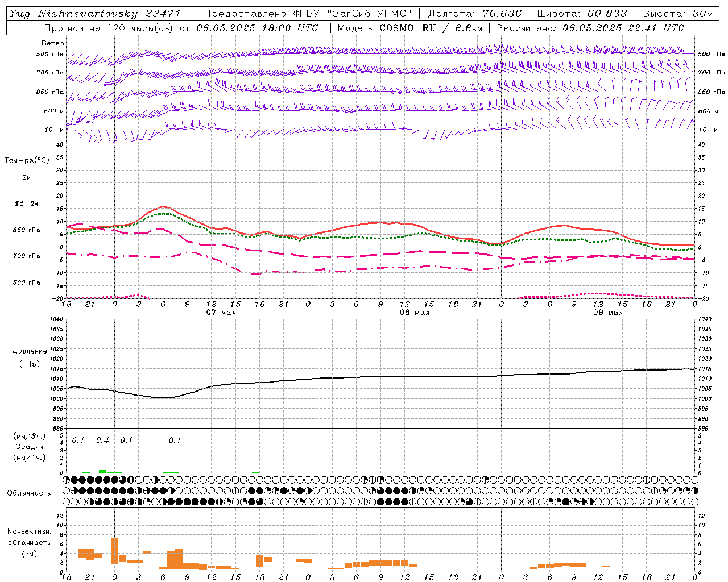Click the Осадки panel label
The width and height of the screenshot is (728, 582).
[x=30, y=447]
